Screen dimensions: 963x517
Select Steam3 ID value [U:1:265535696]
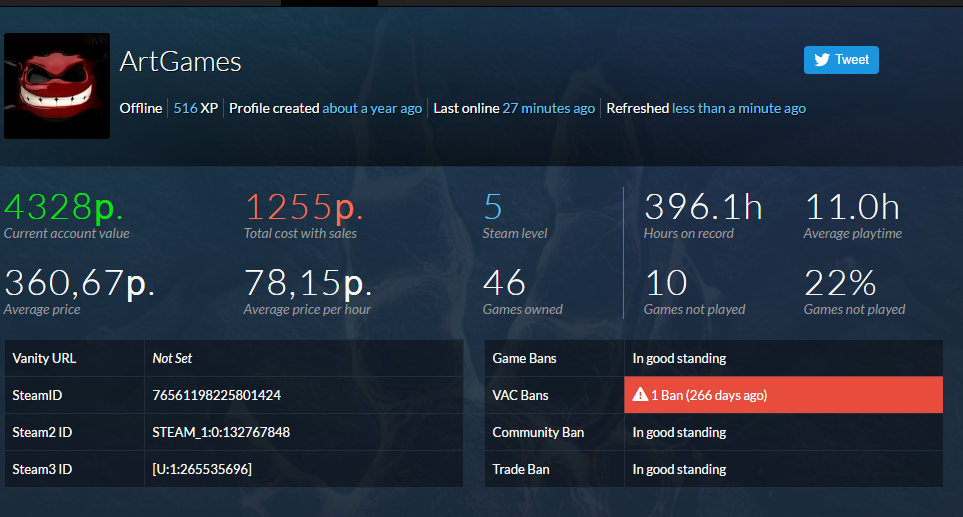pos(202,469)
